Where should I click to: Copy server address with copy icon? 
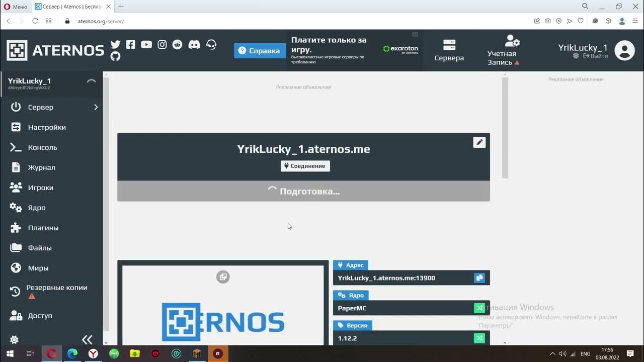tap(479, 278)
